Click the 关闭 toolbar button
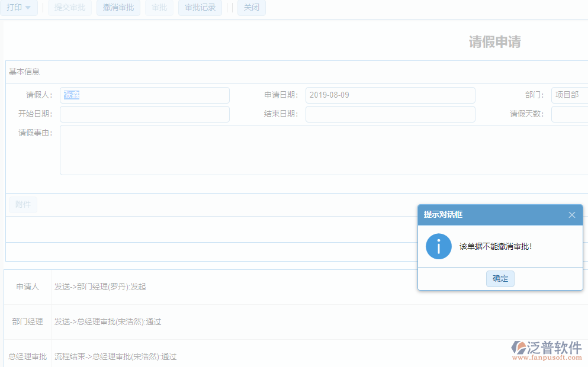Screen dimensions: 588x367 pyautogui.click(x=251, y=8)
